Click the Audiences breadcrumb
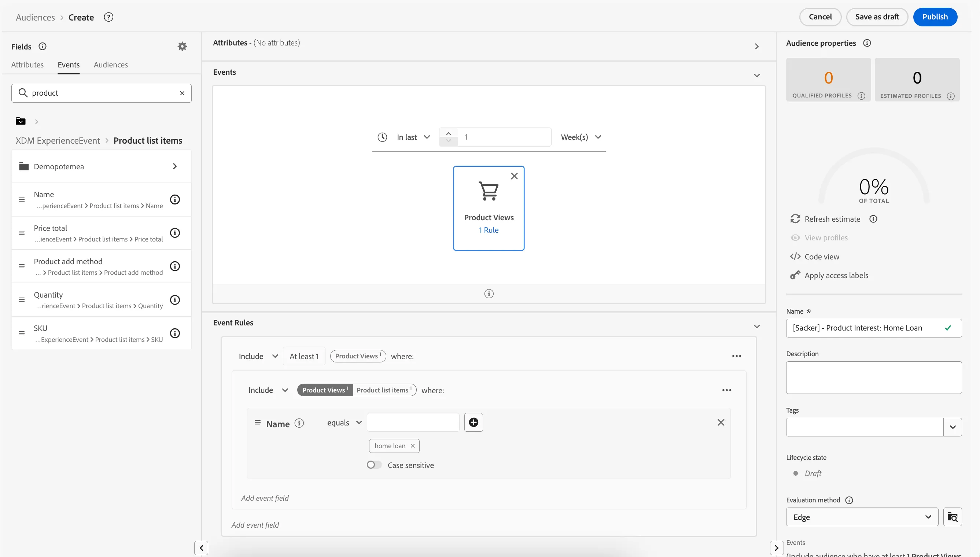Viewport: 980px width, 557px height. (x=35, y=17)
